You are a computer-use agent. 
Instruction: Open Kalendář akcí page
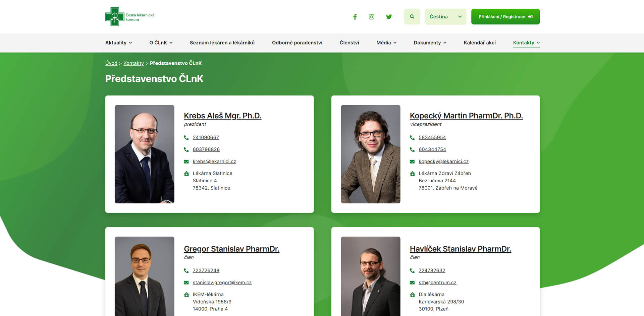[480, 43]
